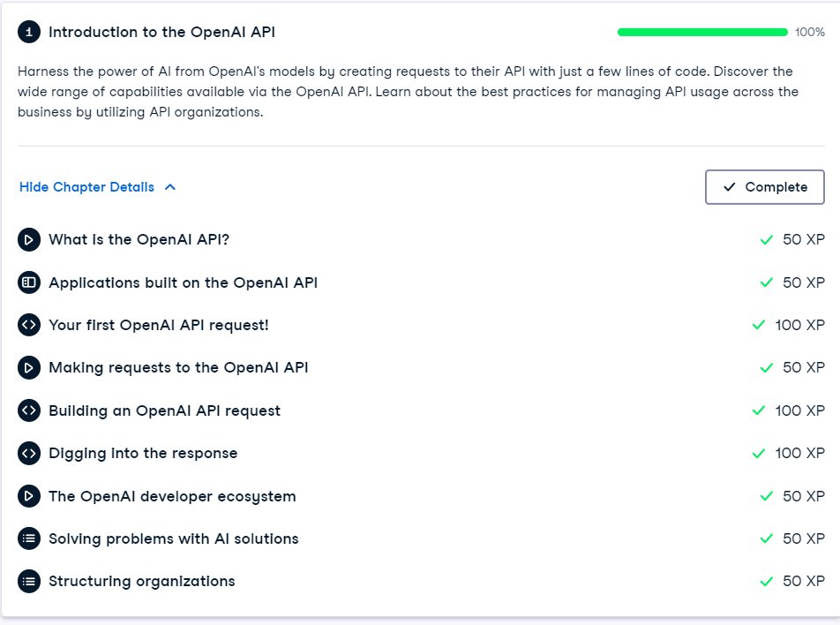Click 100 XP on Digging into the response row
840x625 pixels.
pyautogui.click(x=799, y=454)
